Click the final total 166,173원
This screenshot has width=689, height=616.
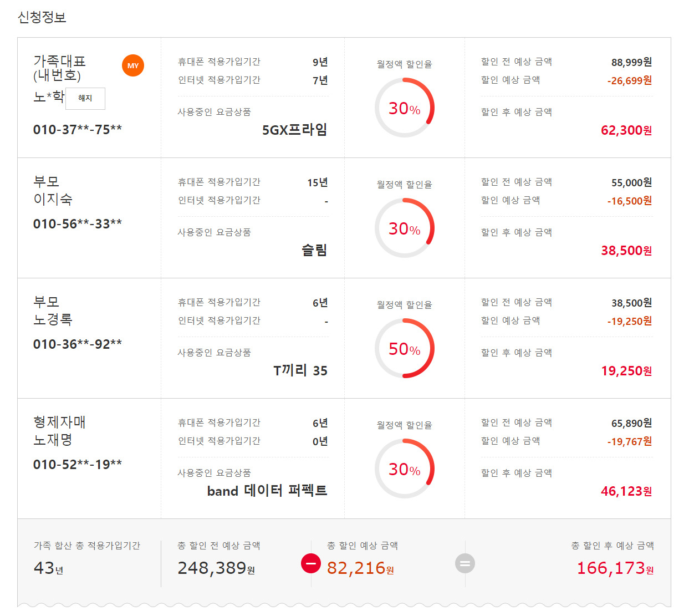point(615,568)
